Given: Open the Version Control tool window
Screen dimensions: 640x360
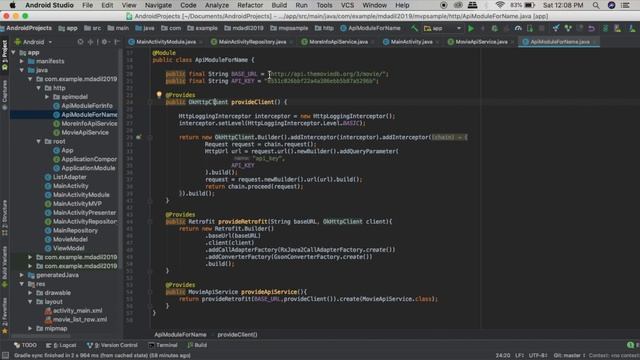Looking at the screenshot, I should (x=112, y=345).
